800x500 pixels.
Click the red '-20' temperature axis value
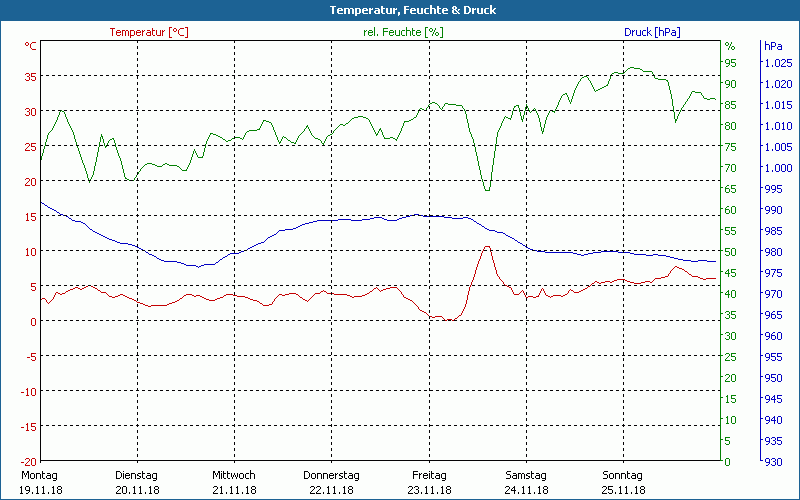point(29,462)
